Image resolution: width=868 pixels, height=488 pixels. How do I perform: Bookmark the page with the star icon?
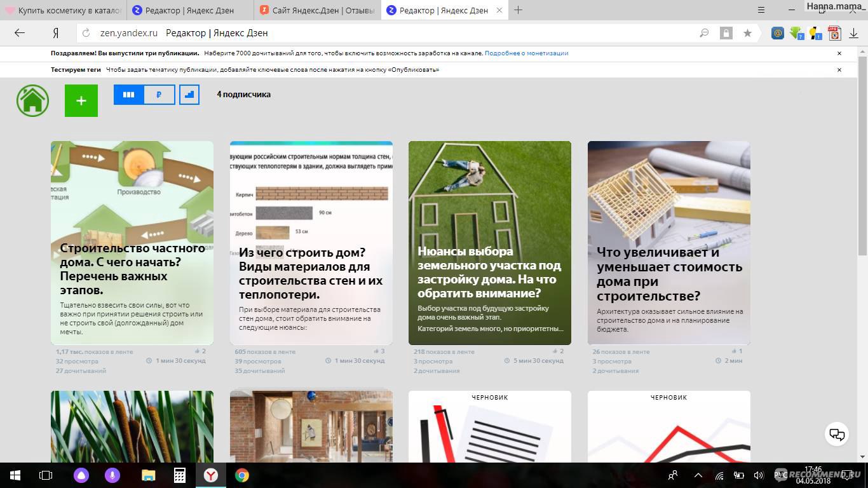coord(747,33)
